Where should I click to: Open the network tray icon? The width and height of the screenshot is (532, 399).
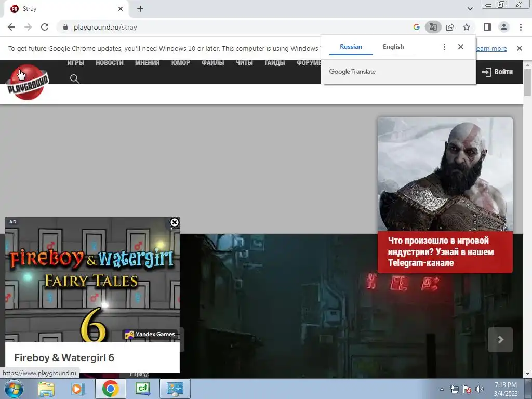(x=454, y=389)
